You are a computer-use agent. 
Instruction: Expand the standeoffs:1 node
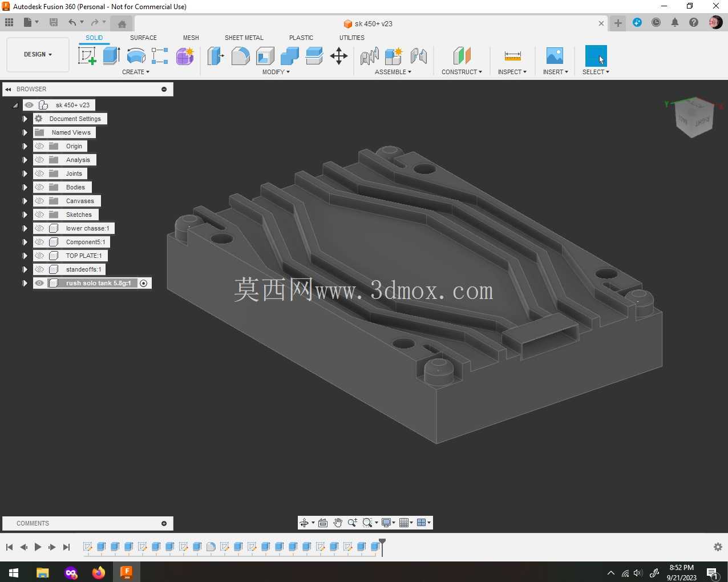[x=25, y=269]
